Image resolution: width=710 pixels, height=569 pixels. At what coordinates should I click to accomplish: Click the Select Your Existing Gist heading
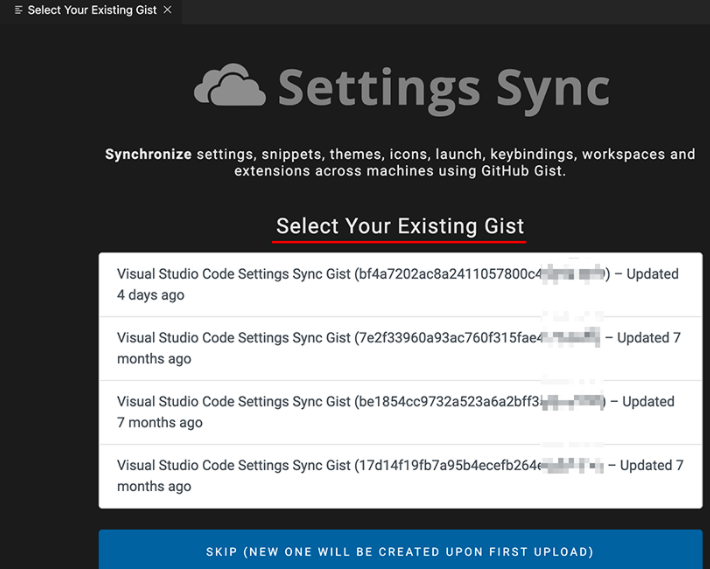coord(400,226)
